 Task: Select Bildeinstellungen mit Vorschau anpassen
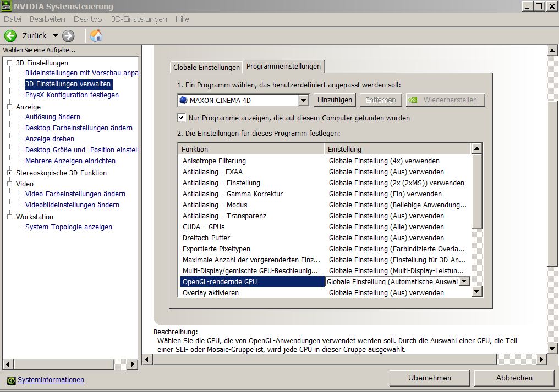81,73
